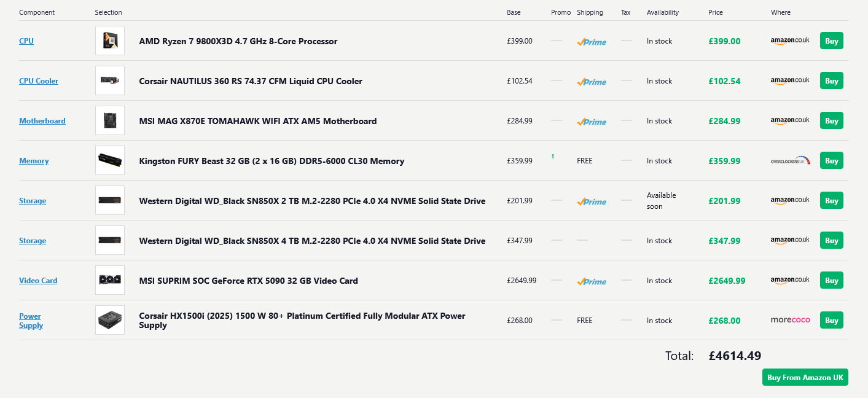Click the Prime icon in 2 TB Storage row
The height and width of the screenshot is (398, 868).
(x=592, y=201)
